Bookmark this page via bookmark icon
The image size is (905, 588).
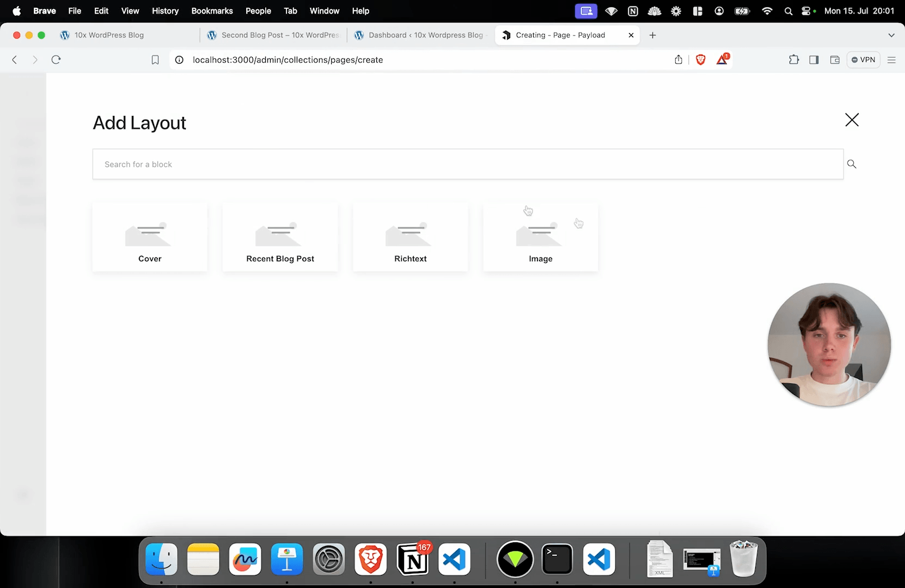click(155, 60)
